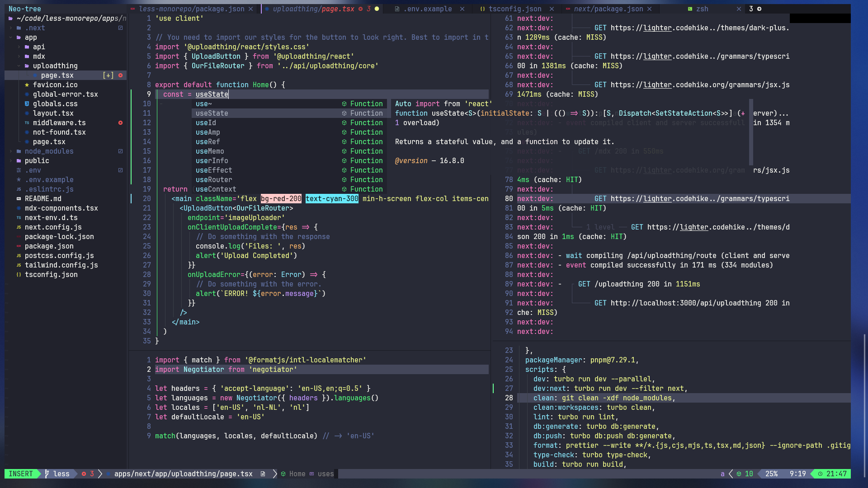
Task: Click the React icon beside global-error.tsx
Action: [x=27, y=94]
